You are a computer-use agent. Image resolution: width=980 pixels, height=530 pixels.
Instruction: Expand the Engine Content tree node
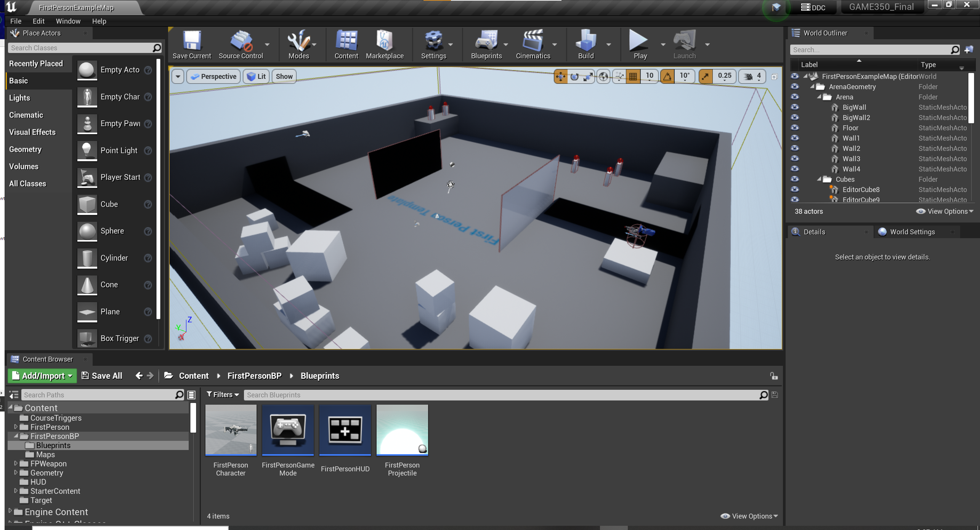coord(10,511)
